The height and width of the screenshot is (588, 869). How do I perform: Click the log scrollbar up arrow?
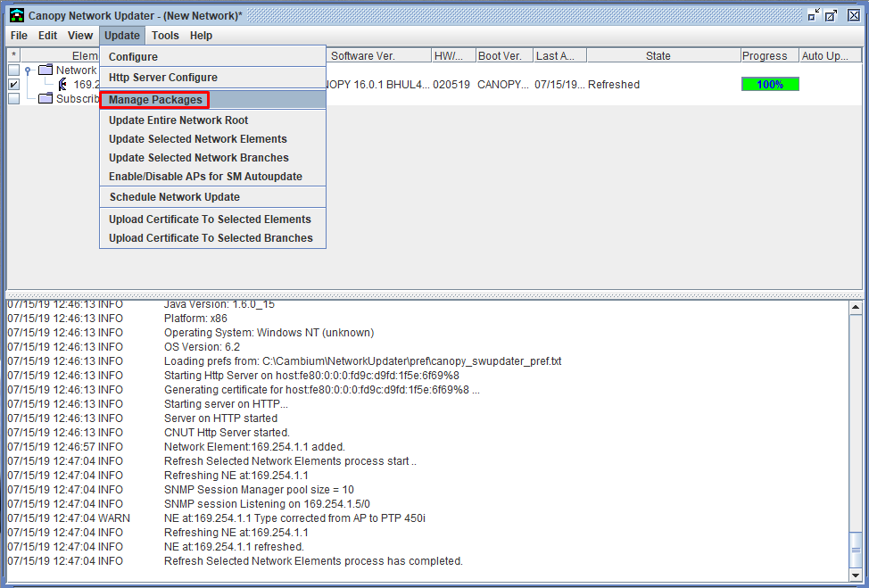[855, 306]
